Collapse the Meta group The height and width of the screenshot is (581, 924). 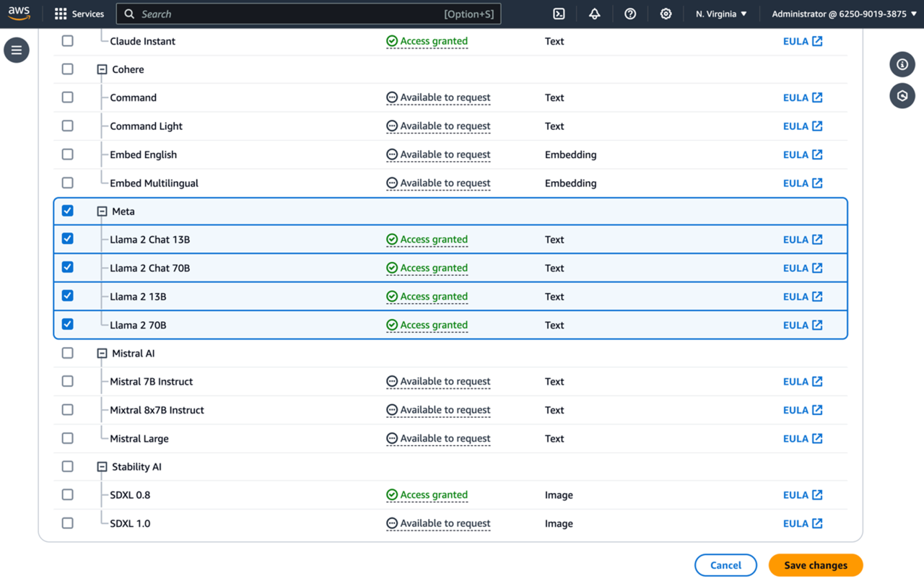(x=102, y=211)
